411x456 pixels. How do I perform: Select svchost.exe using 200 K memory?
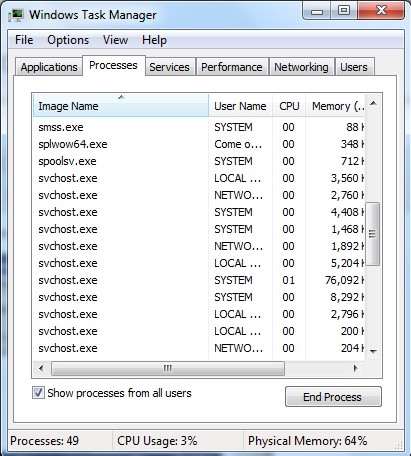[x=199, y=331]
